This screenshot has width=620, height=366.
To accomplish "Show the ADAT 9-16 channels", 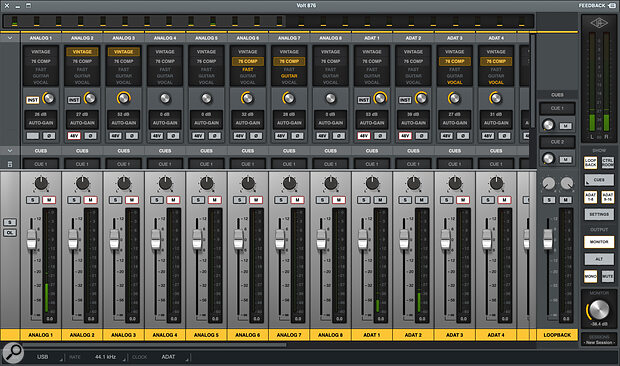I will [x=608, y=197].
